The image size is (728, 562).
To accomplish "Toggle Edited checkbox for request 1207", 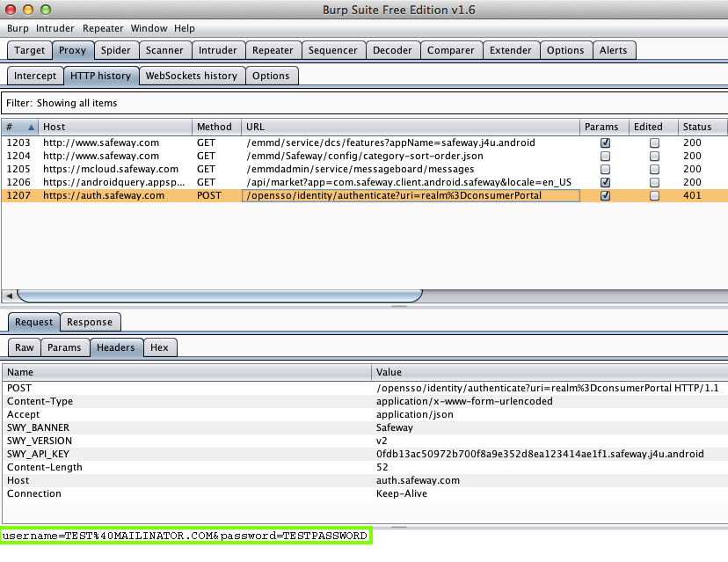I will [654, 195].
